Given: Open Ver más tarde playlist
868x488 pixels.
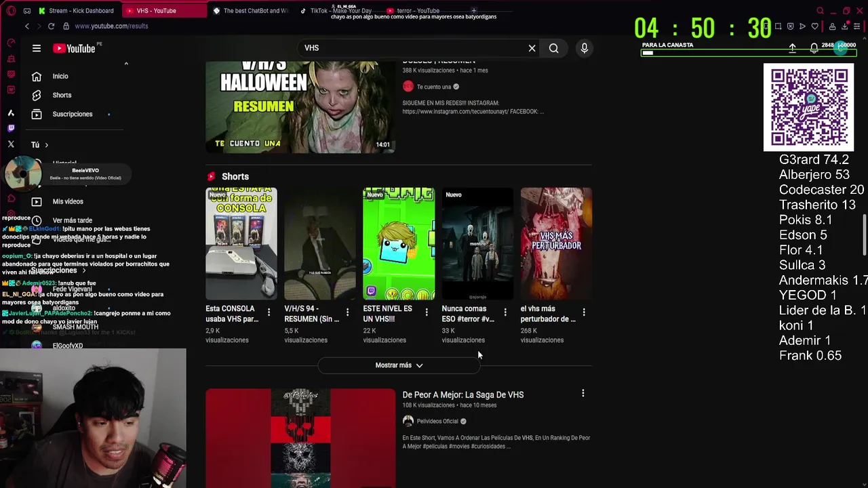Looking at the screenshot, I should coord(72,220).
